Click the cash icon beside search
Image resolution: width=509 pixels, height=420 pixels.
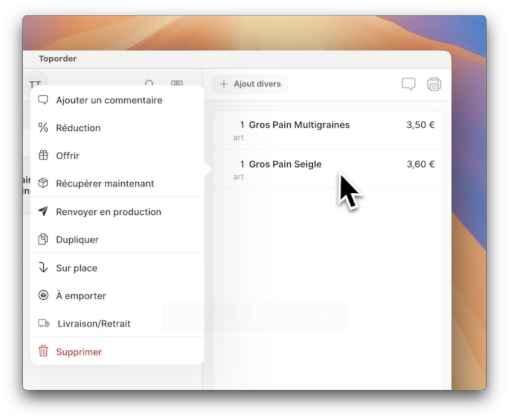(177, 84)
